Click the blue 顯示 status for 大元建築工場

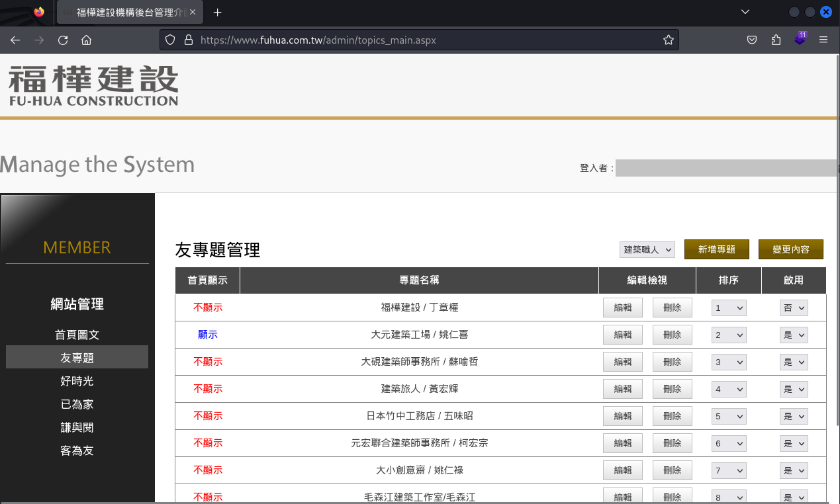coord(208,335)
